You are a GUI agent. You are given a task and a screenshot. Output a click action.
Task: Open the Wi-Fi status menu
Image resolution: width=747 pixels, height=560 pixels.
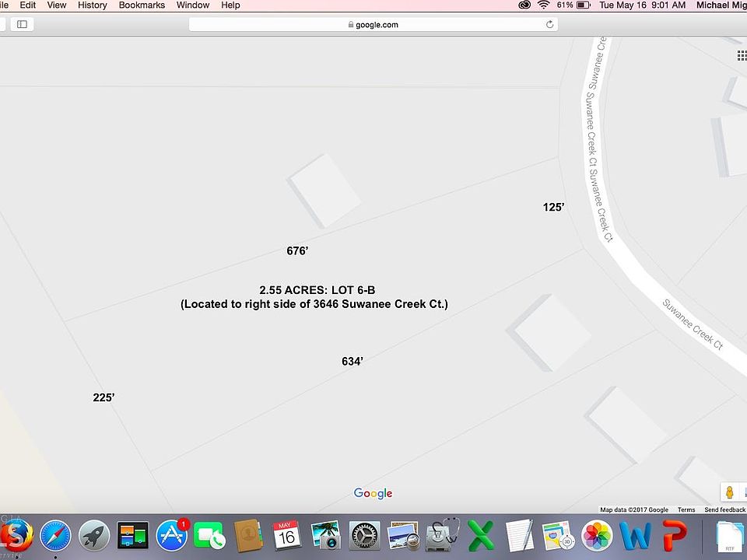pyautogui.click(x=543, y=5)
